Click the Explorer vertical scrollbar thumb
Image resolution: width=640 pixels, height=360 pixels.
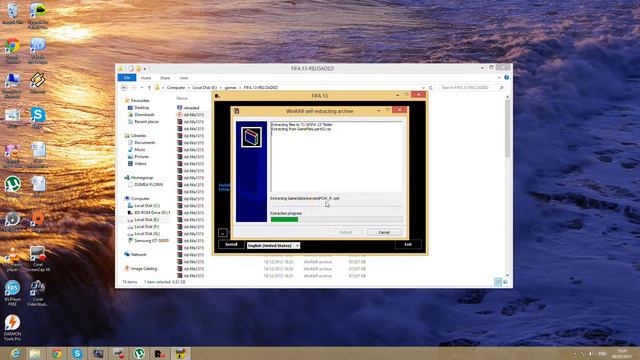coord(507,129)
